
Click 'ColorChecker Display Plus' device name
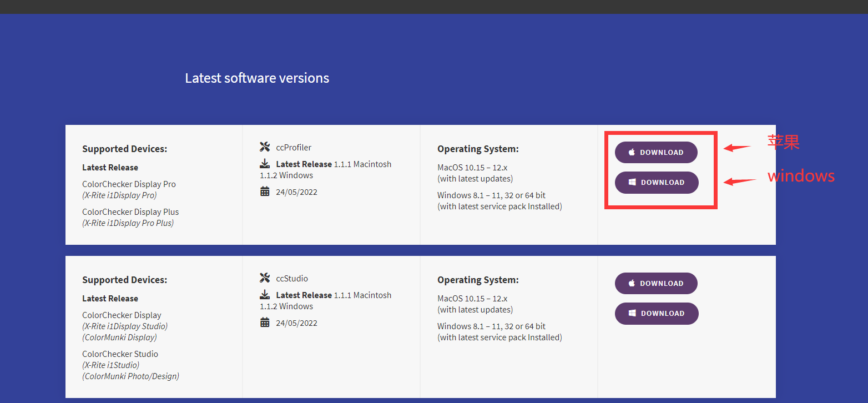coord(130,212)
